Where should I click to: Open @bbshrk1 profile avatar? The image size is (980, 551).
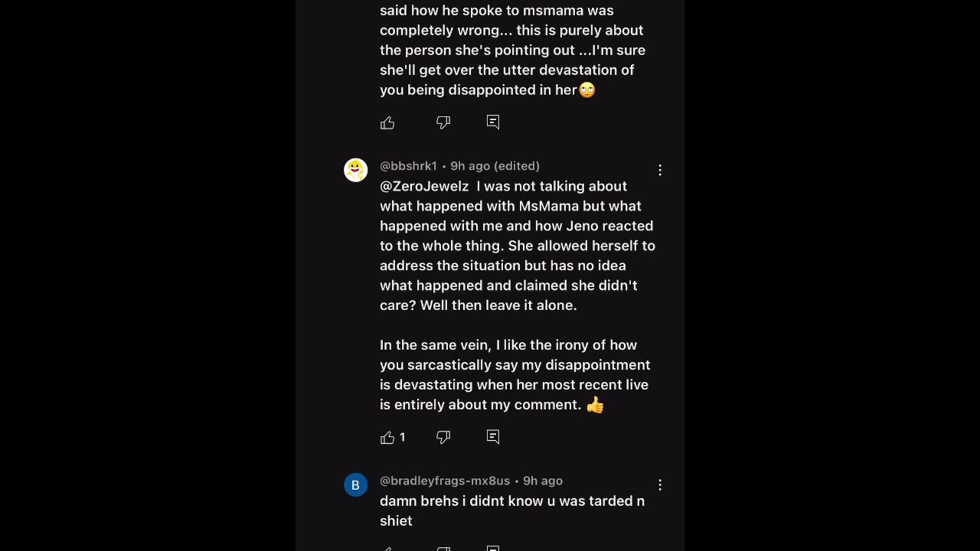(x=355, y=170)
